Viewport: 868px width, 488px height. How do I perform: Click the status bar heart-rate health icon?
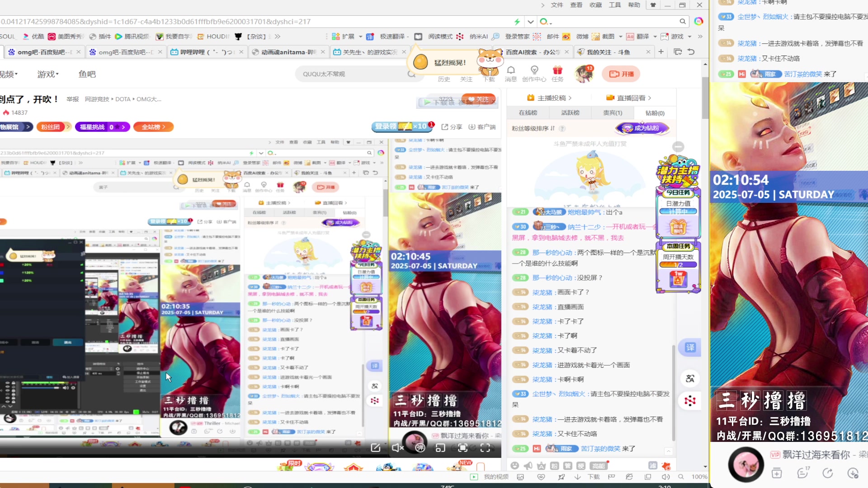point(541,477)
